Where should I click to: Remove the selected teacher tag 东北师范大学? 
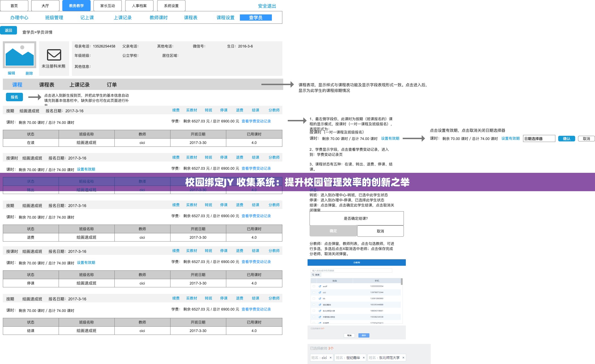(403, 358)
